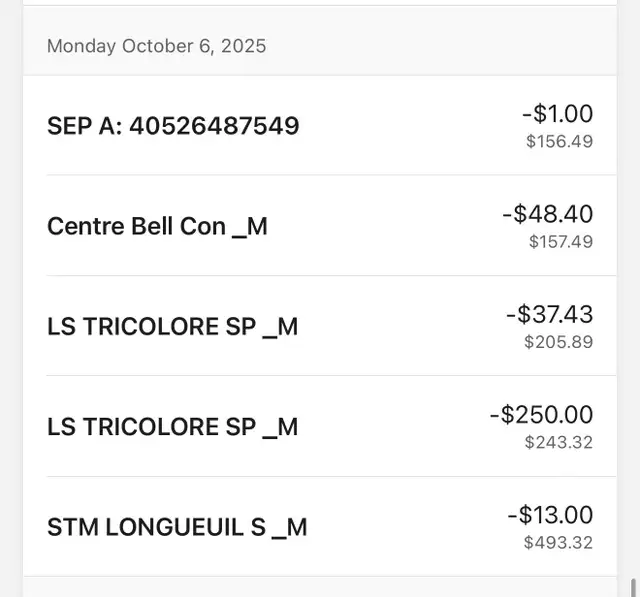Click the scrollbar thumb at the right edge
Screen dimensions: 640x597
(x=633, y=586)
